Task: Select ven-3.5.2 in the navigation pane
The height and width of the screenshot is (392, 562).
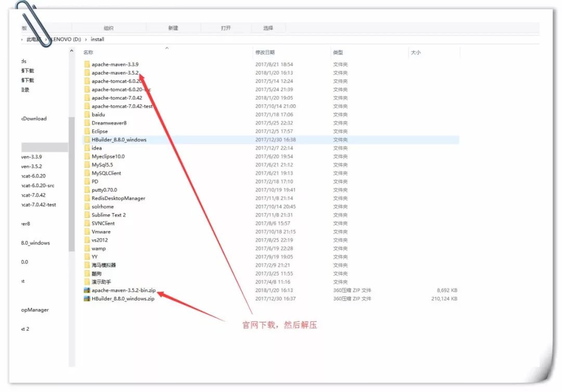Action: [x=32, y=166]
